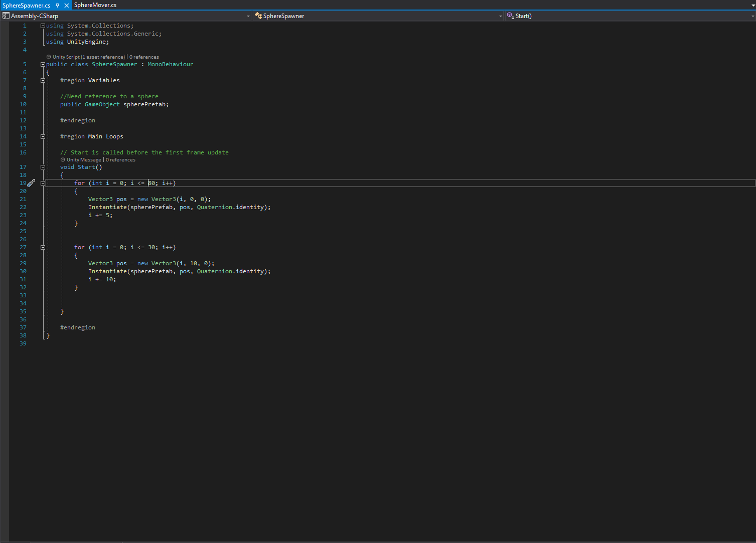Collapse the SphereSpawner class body
This screenshot has height=543, width=756.
(x=43, y=64)
